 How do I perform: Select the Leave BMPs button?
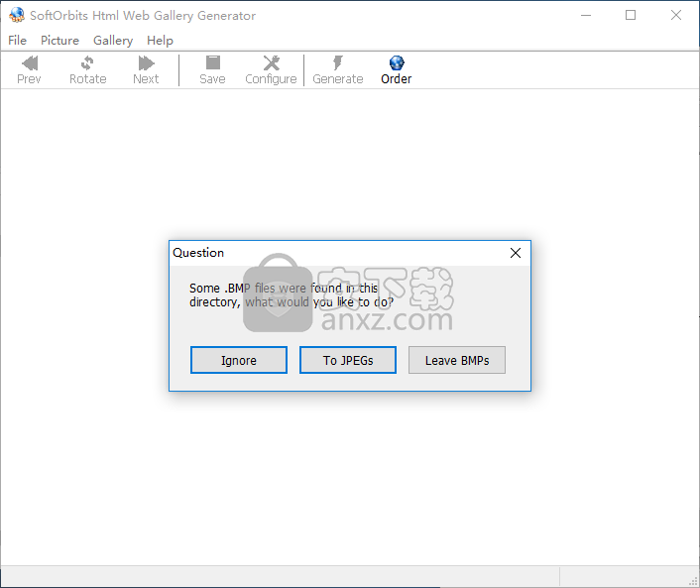tap(457, 360)
